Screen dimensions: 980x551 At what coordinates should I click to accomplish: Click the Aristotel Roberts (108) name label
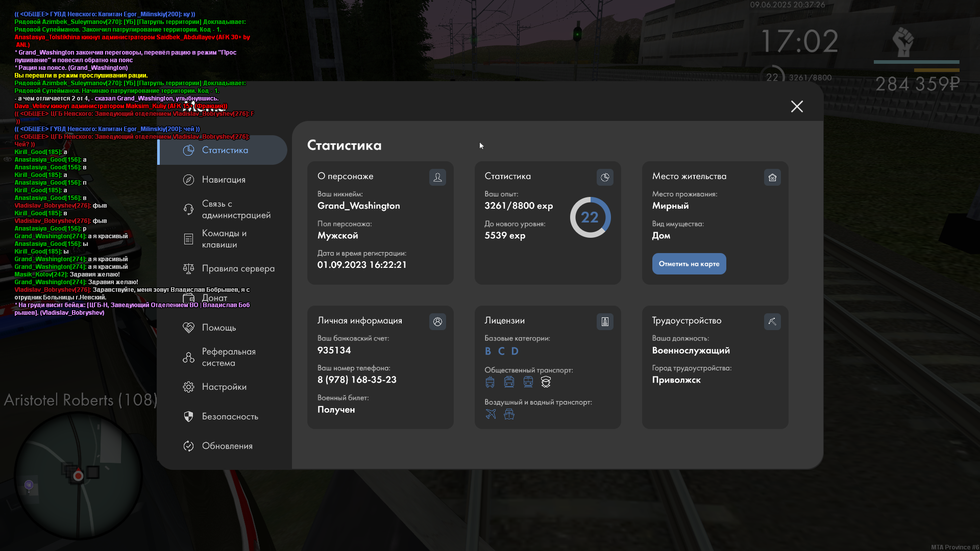coord(81,399)
